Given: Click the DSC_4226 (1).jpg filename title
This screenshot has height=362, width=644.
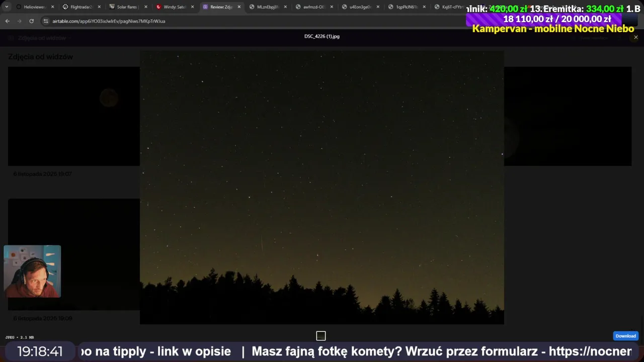Looking at the screenshot, I should (322, 36).
